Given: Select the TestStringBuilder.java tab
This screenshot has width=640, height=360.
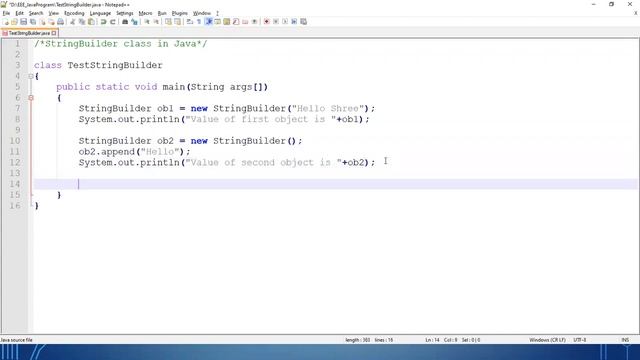Looking at the screenshot, I should (x=29, y=33).
